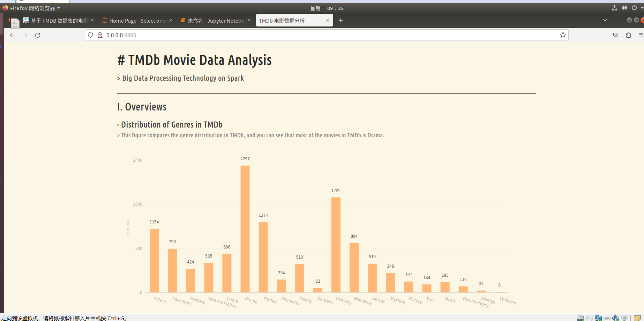Image resolution: width=644 pixels, height=321 pixels.
Task: Click the VM CD/DVD drive status icon
Action: (589, 318)
